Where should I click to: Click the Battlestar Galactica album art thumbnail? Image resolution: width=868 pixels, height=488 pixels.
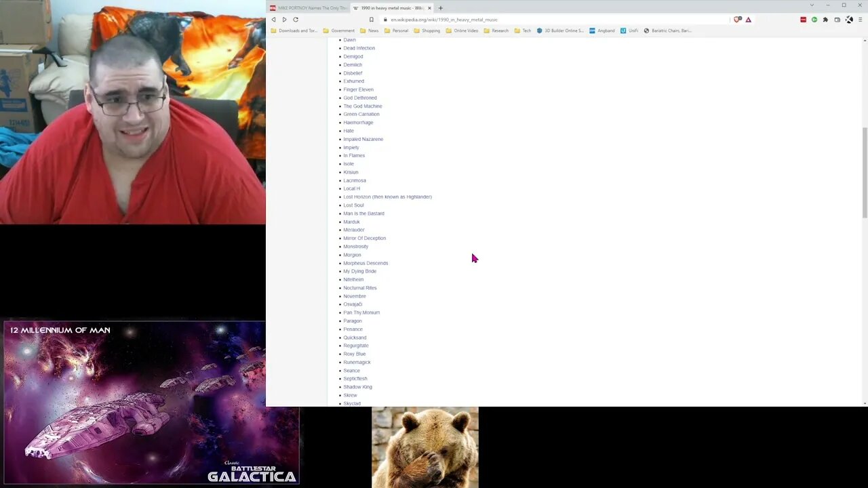pyautogui.click(x=151, y=403)
